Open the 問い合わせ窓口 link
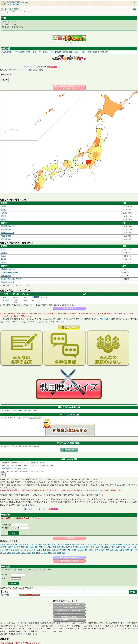The height and width of the screenshot is (644, 138). (x=106, y=319)
